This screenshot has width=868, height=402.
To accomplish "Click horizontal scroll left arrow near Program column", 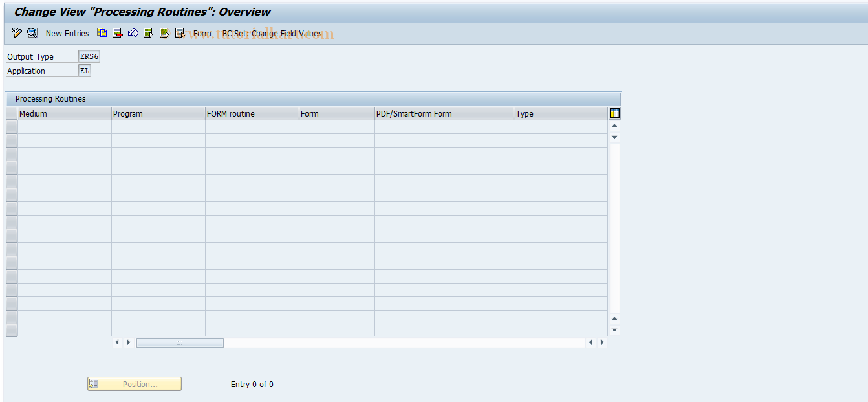I will (117, 342).
